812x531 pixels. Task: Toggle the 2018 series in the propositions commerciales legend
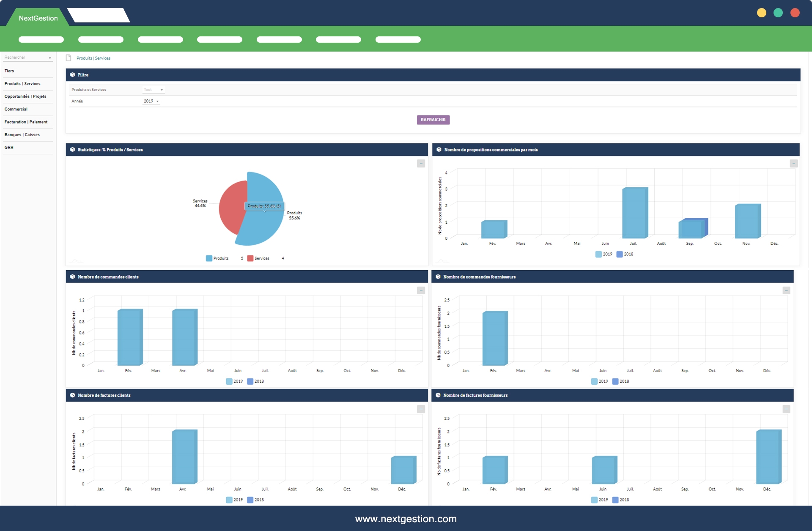point(625,254)
